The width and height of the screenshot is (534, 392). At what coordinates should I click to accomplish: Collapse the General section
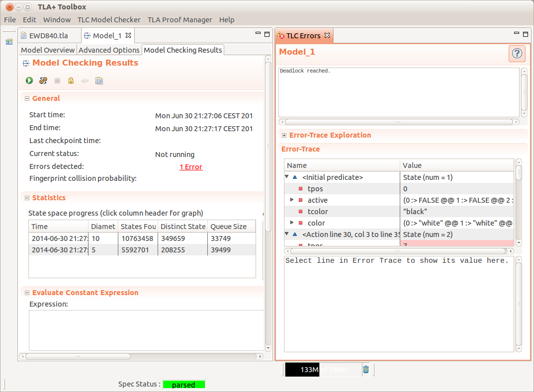[x=27, y=98]
